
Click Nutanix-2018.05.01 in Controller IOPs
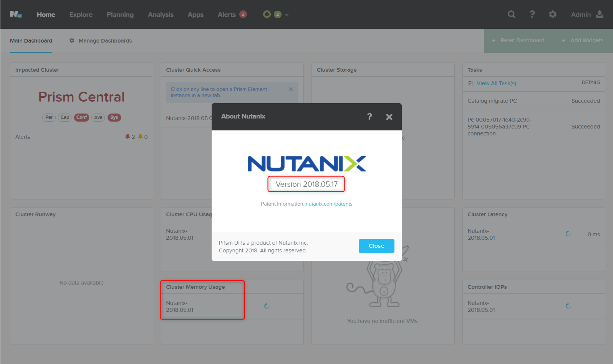pyautogui.click(x=481, y=306)
